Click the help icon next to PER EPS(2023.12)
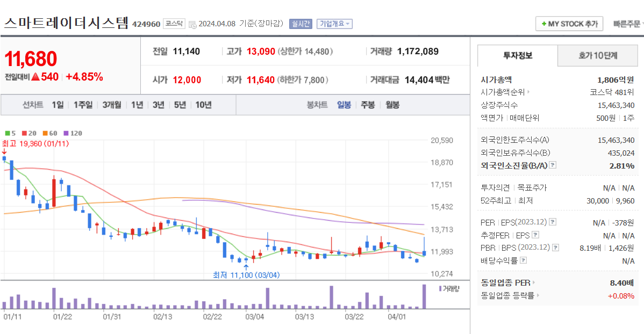 point(553,222)
